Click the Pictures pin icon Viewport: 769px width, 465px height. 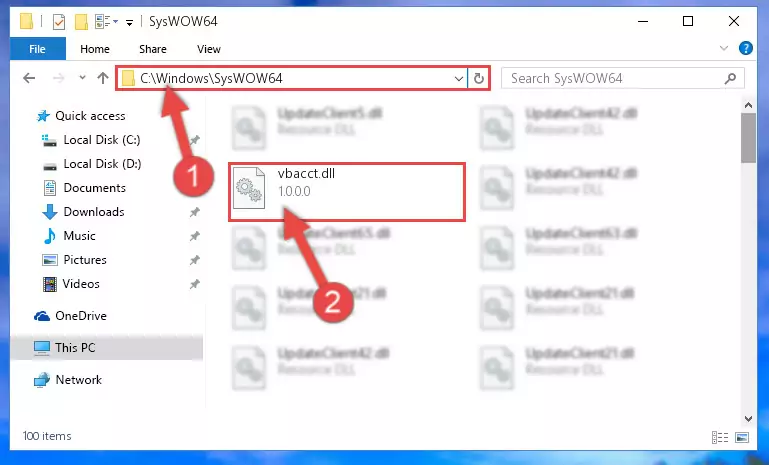(x=195, y=260)
